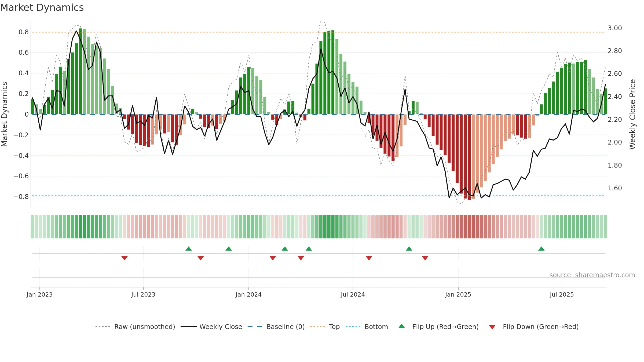
Task: Click the Jan 2023 x-axis label
Action: [40, 294]
